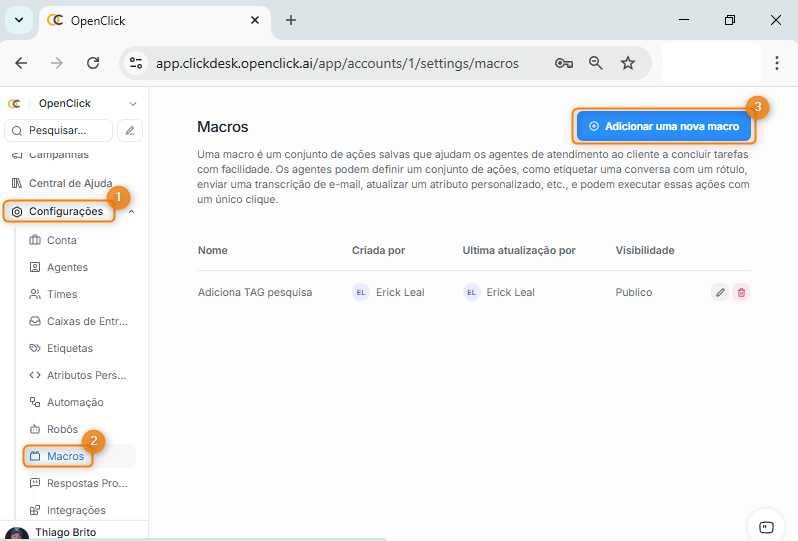Image resolution: width=798 pixels, height=541 pixels.
Task: Open the browser zoom magnifier icon
Action: point(596,63)
